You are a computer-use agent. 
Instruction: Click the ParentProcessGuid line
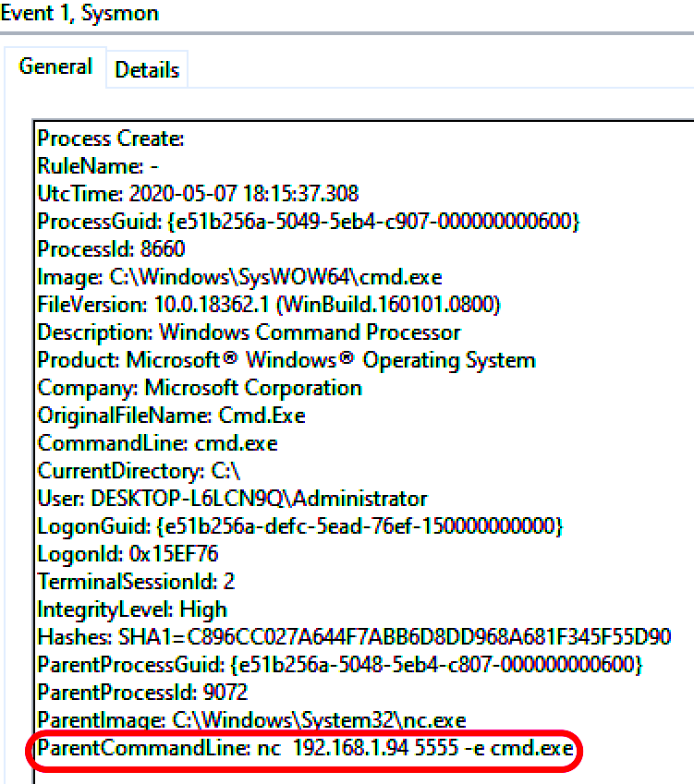340,665
